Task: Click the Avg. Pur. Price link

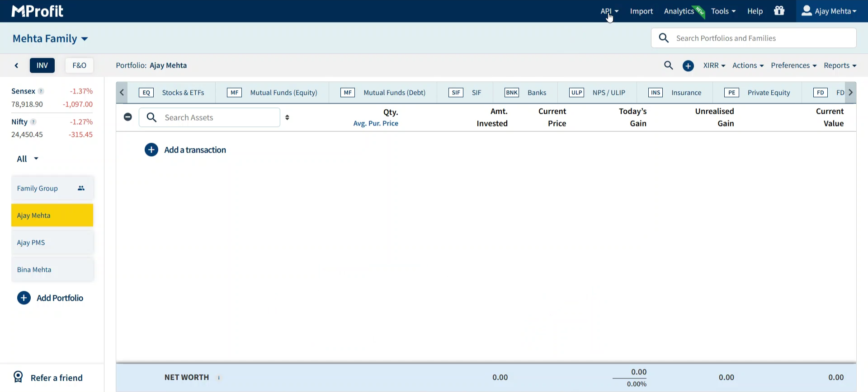Action: coord(376,124)
